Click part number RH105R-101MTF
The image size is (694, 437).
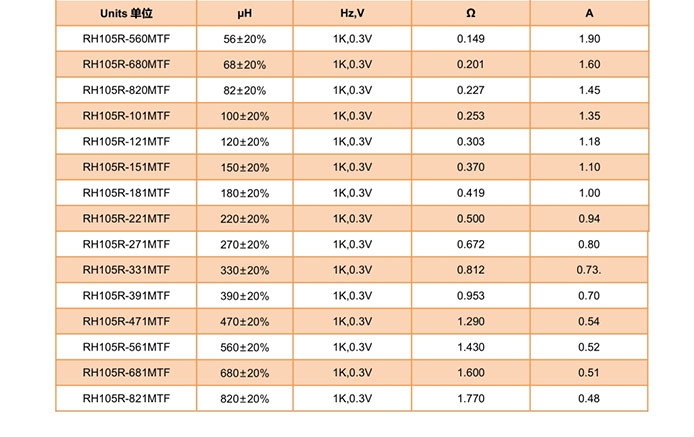[x=126, y=116]
